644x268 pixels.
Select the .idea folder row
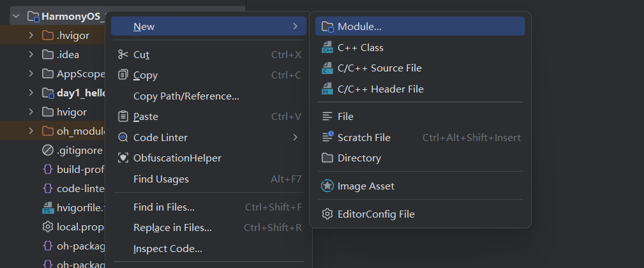coord(52,55)
